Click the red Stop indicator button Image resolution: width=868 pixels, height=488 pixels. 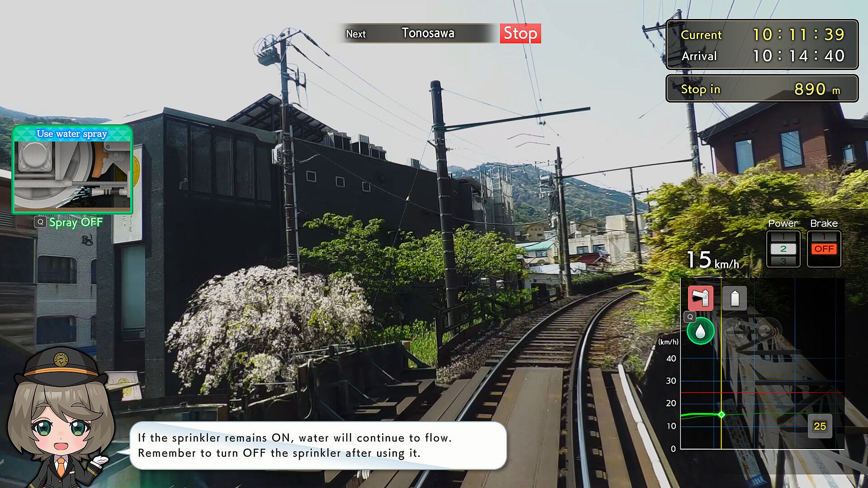point(520,33)
